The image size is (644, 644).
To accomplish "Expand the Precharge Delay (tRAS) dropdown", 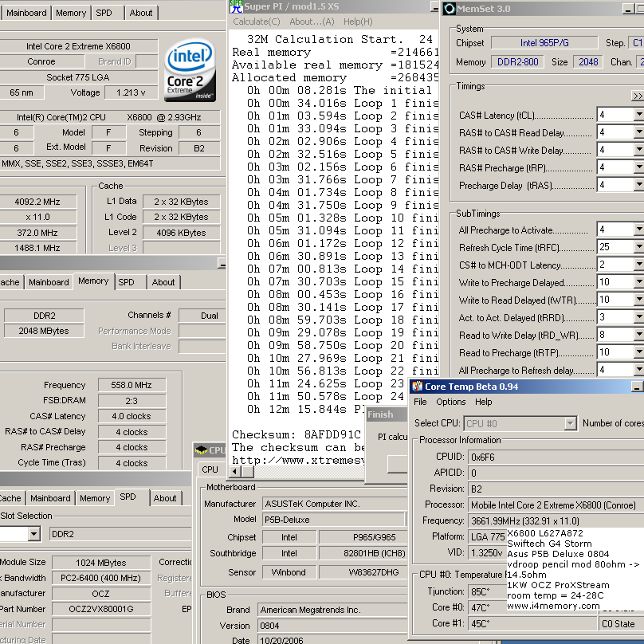I will 639,184.
